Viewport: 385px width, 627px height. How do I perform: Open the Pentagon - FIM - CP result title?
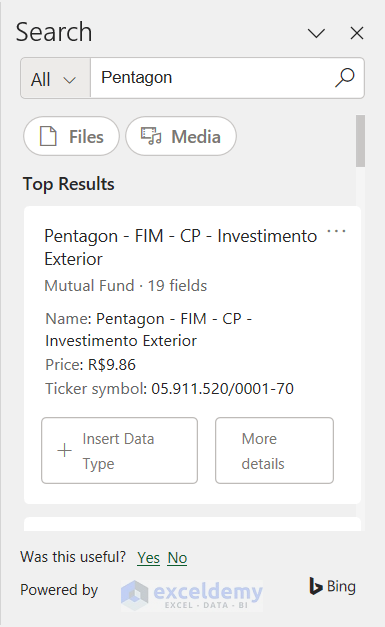click(181, 247)
